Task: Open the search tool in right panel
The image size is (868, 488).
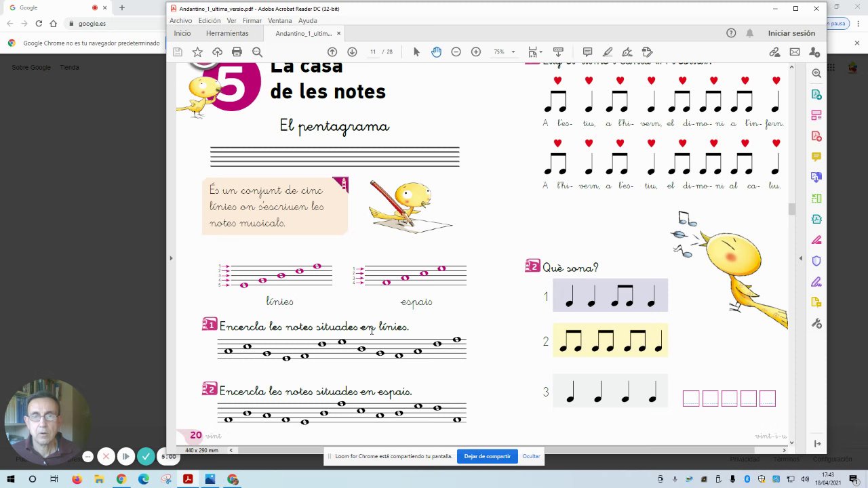Action: pyautogui.click(x=816, y=73)
